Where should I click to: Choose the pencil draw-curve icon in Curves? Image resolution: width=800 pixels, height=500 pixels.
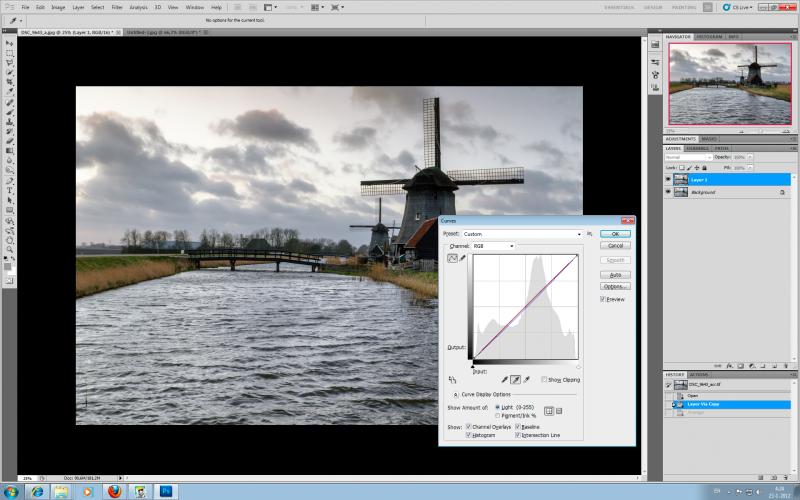463,259
